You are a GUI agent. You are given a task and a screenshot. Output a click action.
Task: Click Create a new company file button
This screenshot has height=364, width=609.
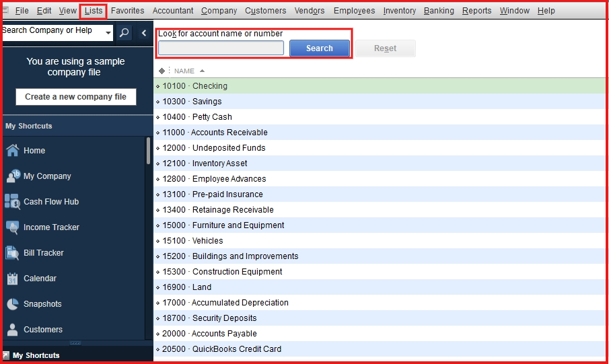(76, 97)
